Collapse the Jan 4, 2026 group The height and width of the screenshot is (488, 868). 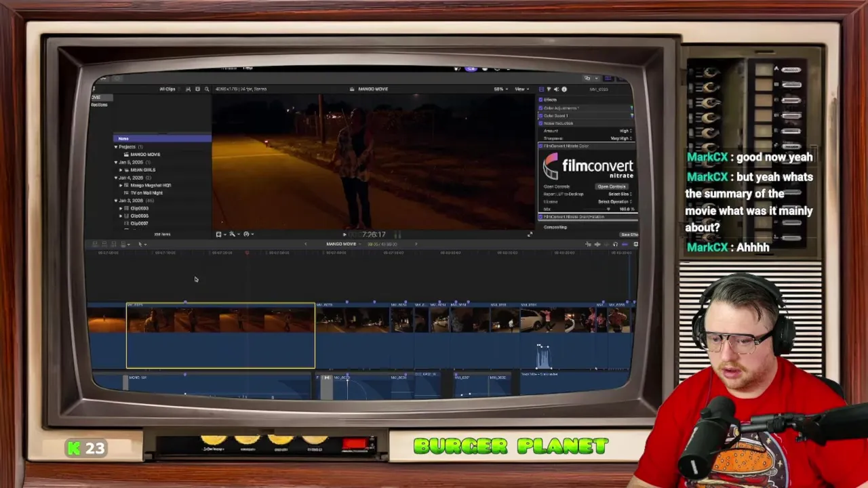click(116, 178)
